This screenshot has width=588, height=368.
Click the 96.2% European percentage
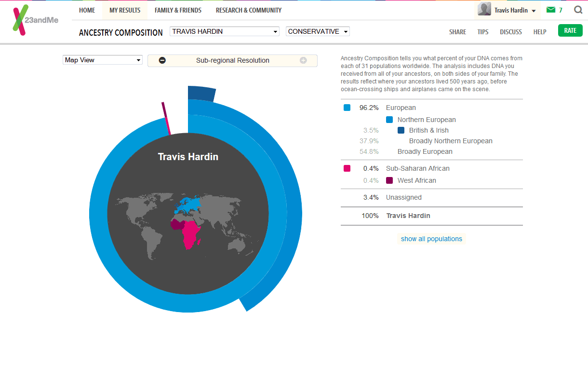369,108
